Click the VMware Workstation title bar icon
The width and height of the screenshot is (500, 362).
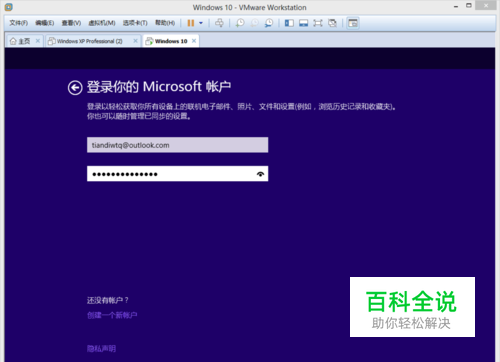(x=9, y=7)
